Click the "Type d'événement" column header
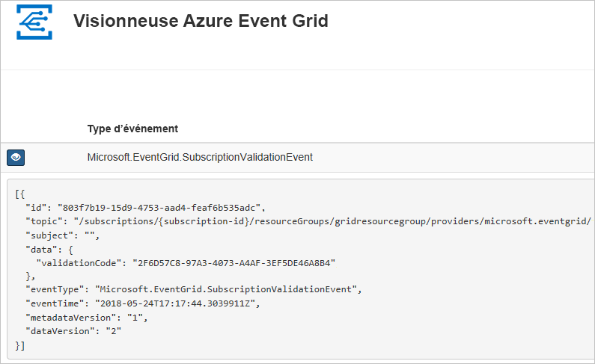The width and height of the screenshot is (595, 364). [132, 129]
